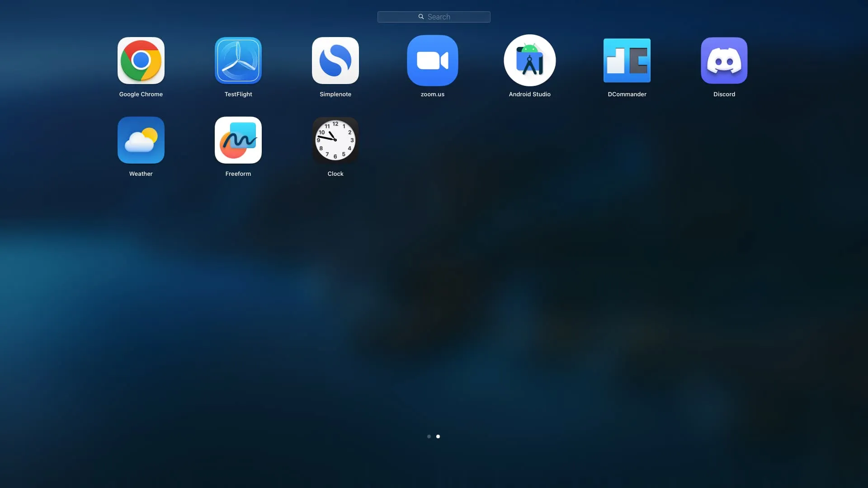The width and height of the screenshot is (868, 488).
Task: Click the Launchpad search field
Action: 434,17
